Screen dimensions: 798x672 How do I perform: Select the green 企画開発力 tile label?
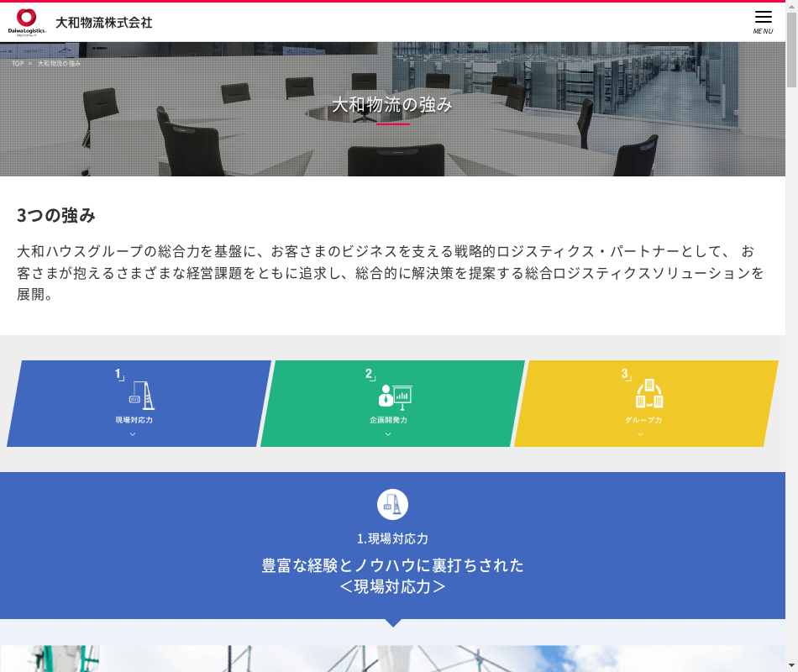click(388, 420)
